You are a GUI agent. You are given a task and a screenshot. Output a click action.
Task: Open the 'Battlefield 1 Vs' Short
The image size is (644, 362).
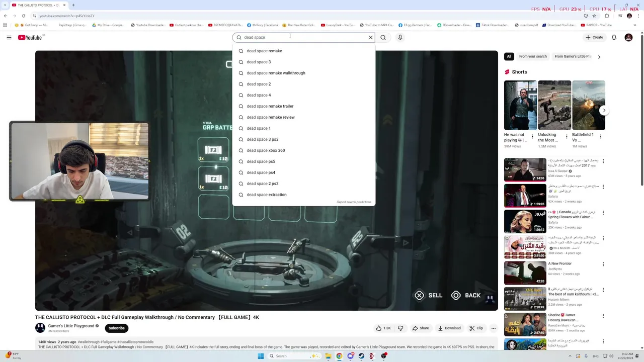pos(589,105)
